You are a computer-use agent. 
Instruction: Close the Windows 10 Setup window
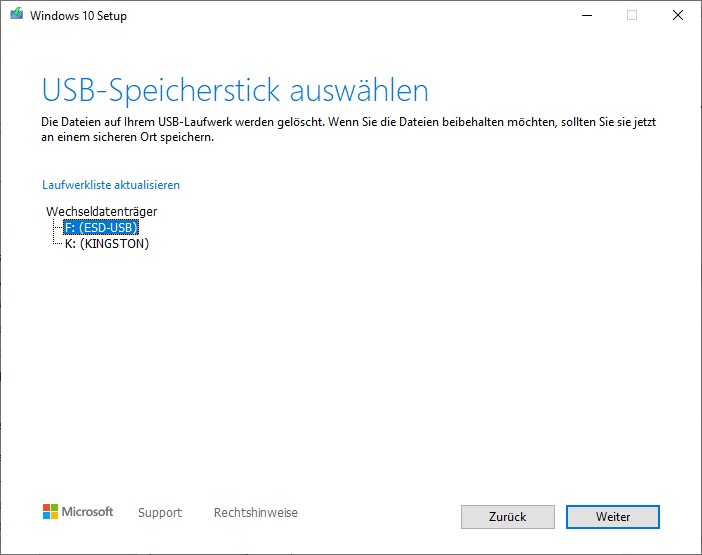pyautogui.click(x=678, y=15)
